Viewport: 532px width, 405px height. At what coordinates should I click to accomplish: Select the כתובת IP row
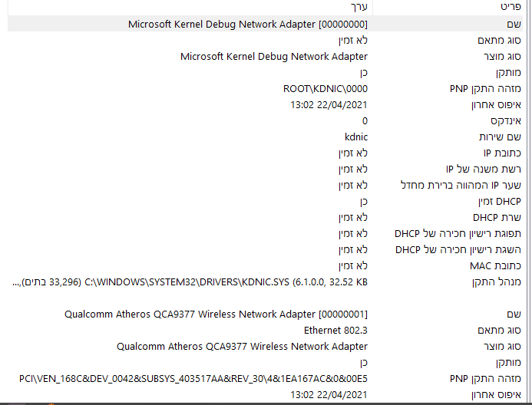tap(497, 153)
